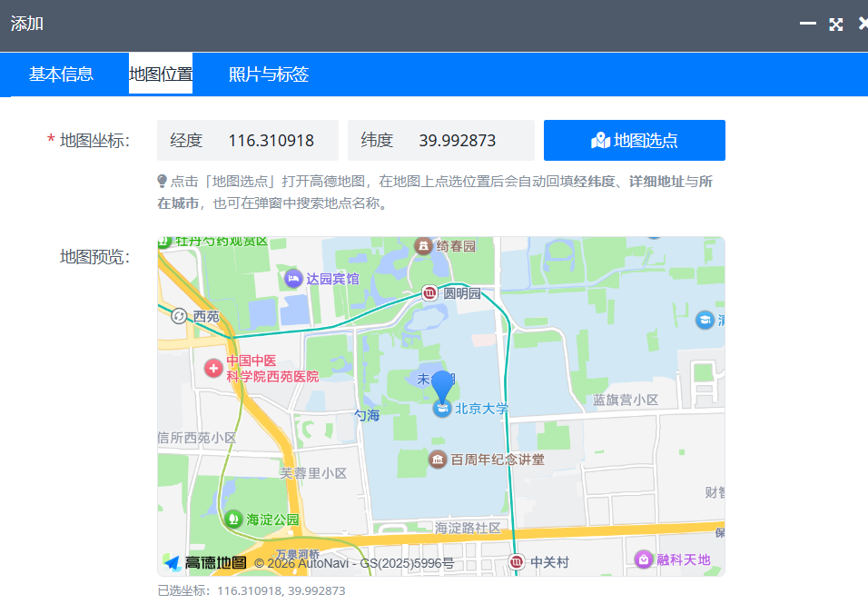The image size is (868, 604).
Task: Click the 万泉河桥 label on map
Action: pyautogui.click(x=298, y=554)
